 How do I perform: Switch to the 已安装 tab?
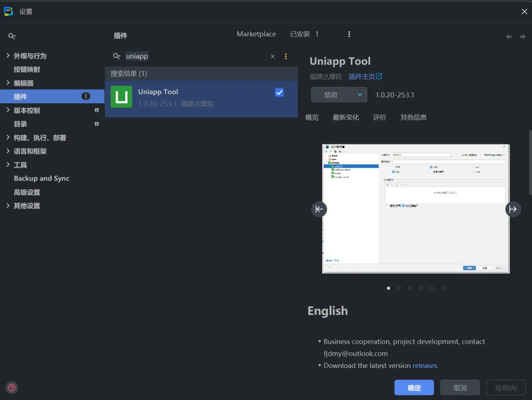click(304, 34)
